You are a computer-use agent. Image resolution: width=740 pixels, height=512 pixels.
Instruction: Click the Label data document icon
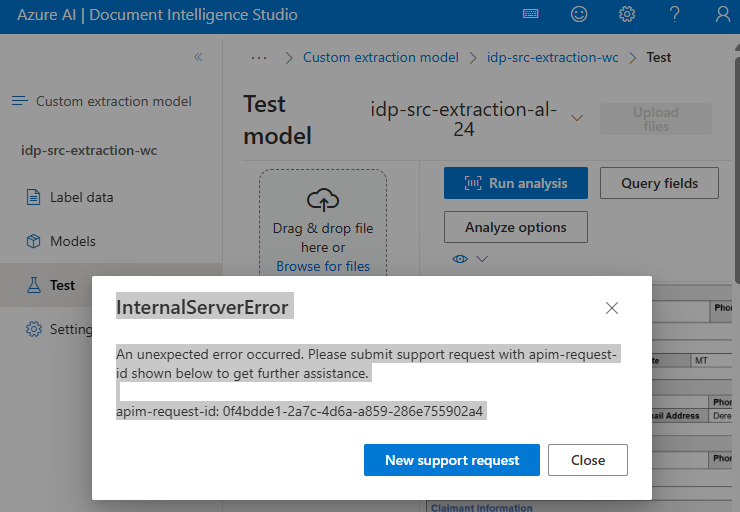33,197
